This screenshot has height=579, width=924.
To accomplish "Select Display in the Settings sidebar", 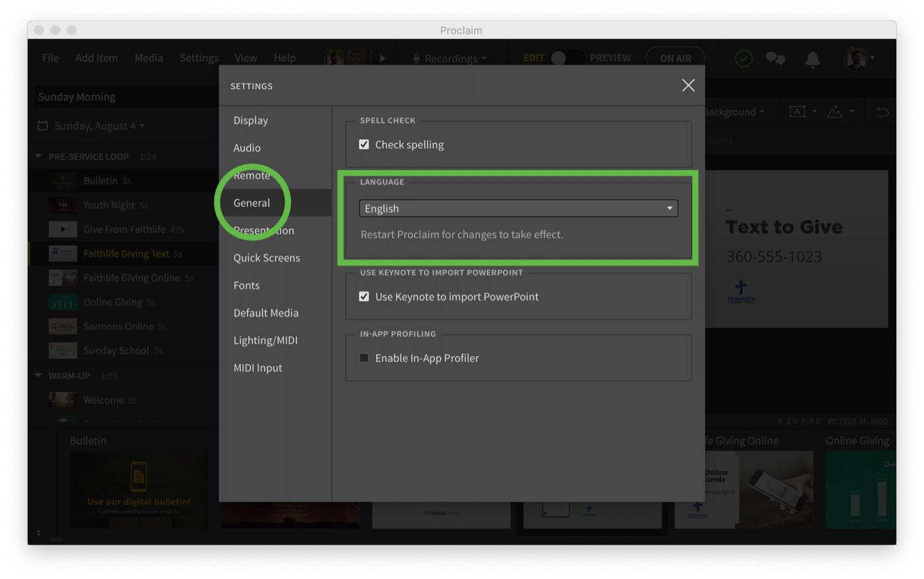I will [x=251, y=121].
